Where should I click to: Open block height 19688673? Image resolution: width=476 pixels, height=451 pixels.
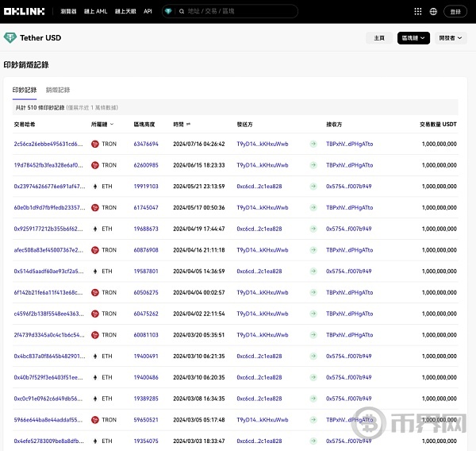(x=146, y=229)
